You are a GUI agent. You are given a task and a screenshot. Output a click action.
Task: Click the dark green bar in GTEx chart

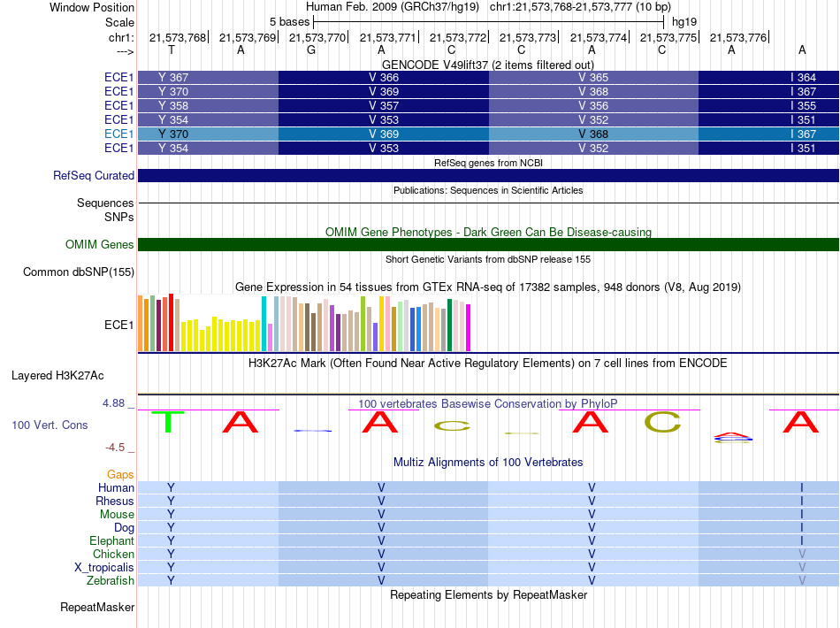coord(449,325)
